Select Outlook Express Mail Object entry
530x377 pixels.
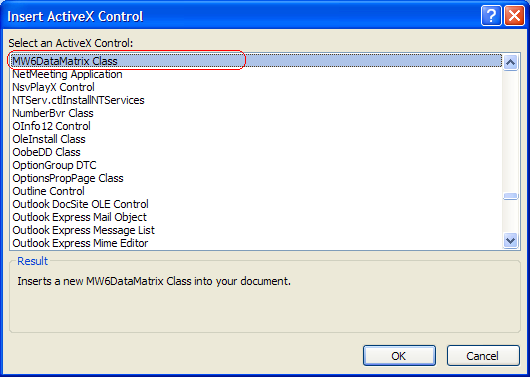click(256, 217)
